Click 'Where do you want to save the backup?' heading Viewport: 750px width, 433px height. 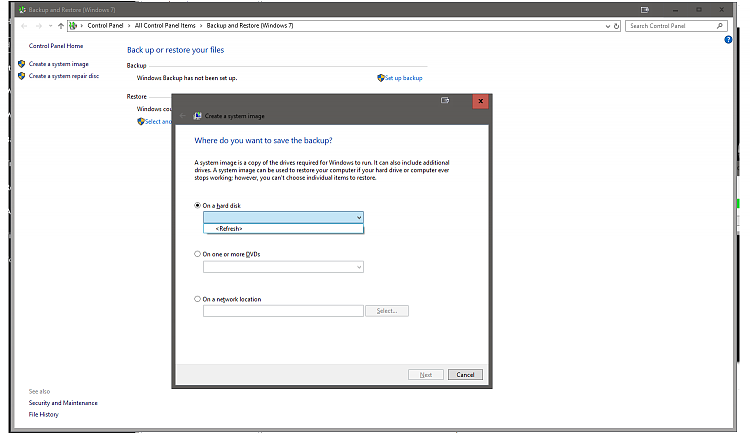pyautogui.click(x=263, y=141)
